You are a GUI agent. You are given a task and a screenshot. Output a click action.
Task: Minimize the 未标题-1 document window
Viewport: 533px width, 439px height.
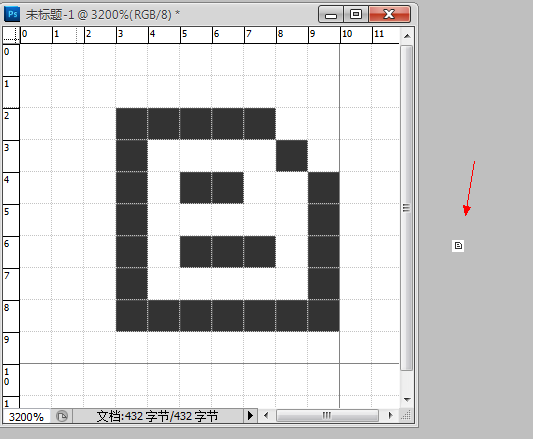pos(331,15)
